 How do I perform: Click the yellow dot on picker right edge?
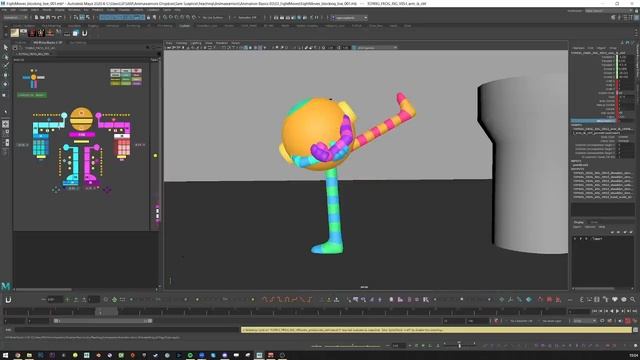156,156
